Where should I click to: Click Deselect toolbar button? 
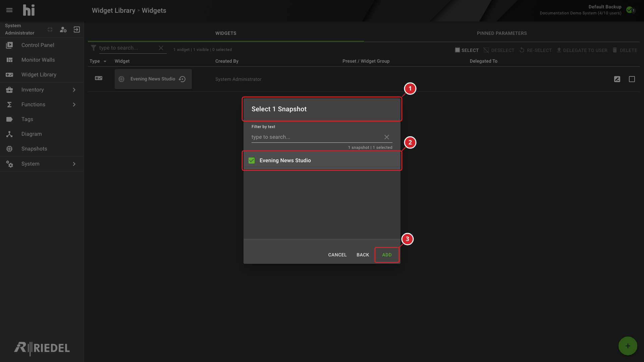coord(499,50)
